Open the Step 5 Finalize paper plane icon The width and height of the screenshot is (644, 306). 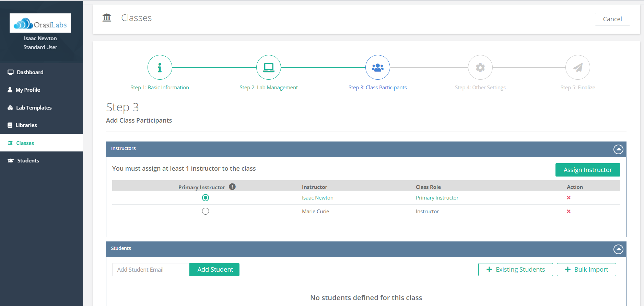(x=578, y=67)
